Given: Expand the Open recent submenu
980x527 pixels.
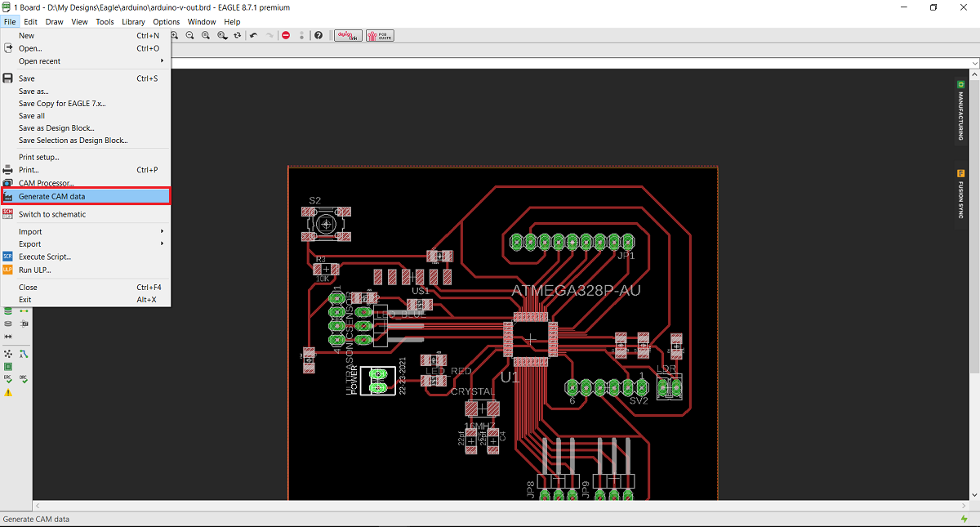Looking at the screenshot, I should point(86,61).
